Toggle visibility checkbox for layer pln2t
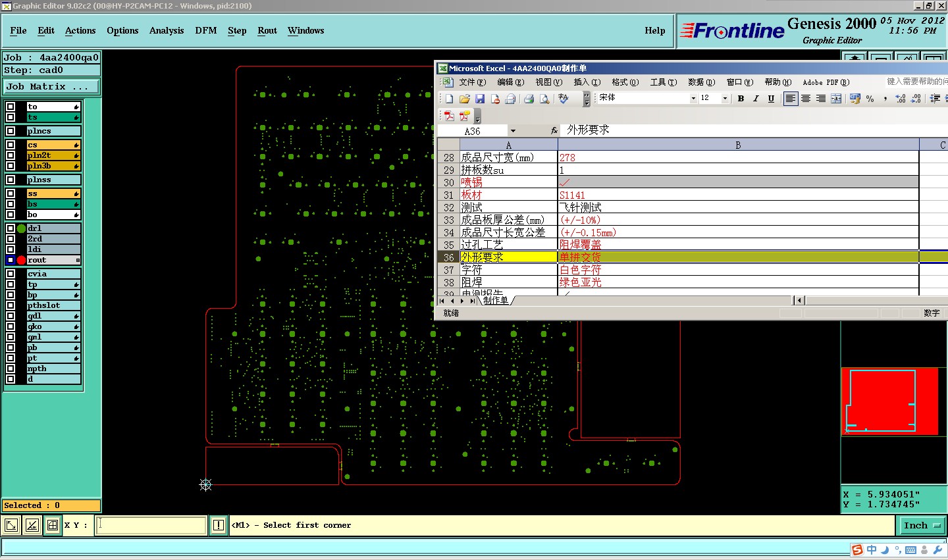 click(11, 155)
